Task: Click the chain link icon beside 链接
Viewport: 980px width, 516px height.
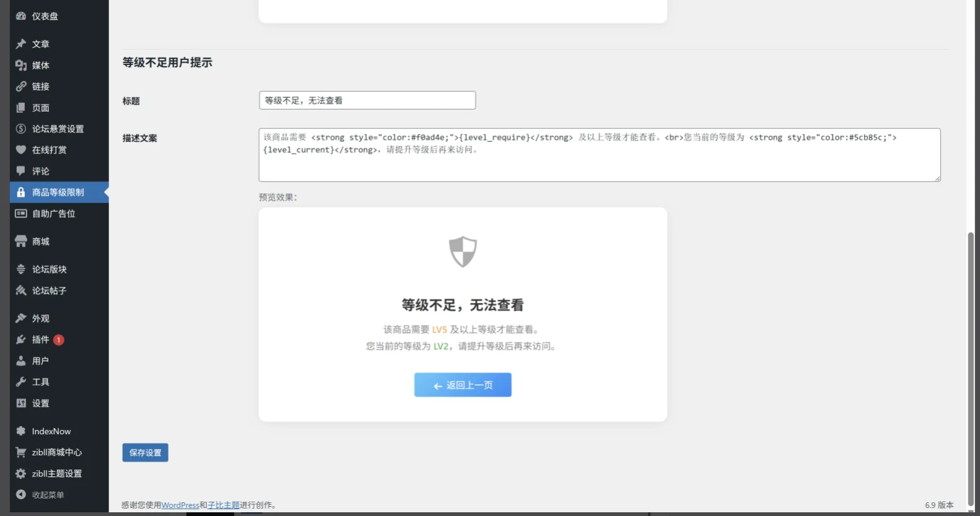Action: click(x=20, y=86)
